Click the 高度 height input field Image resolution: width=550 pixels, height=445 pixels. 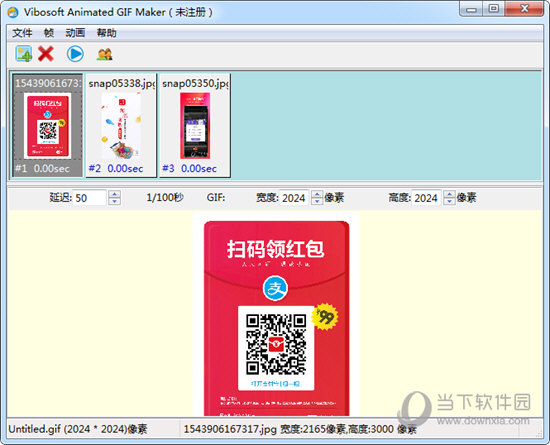(x=426, y=198)
